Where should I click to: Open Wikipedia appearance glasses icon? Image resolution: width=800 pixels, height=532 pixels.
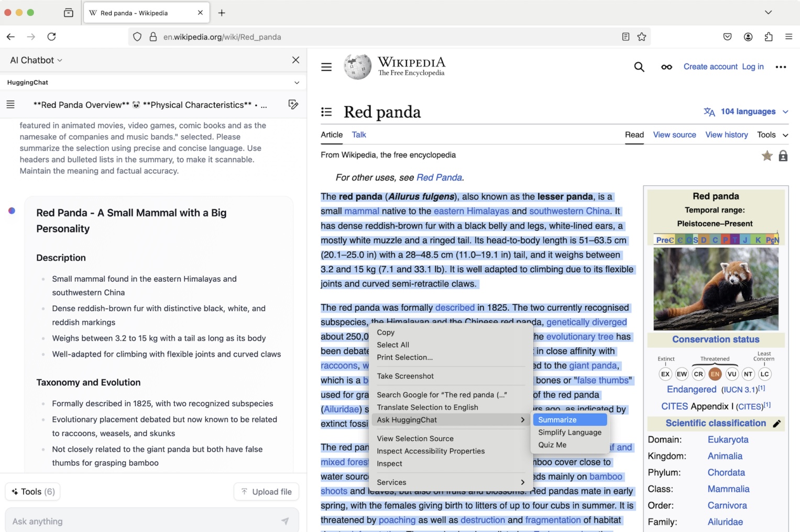666,67
